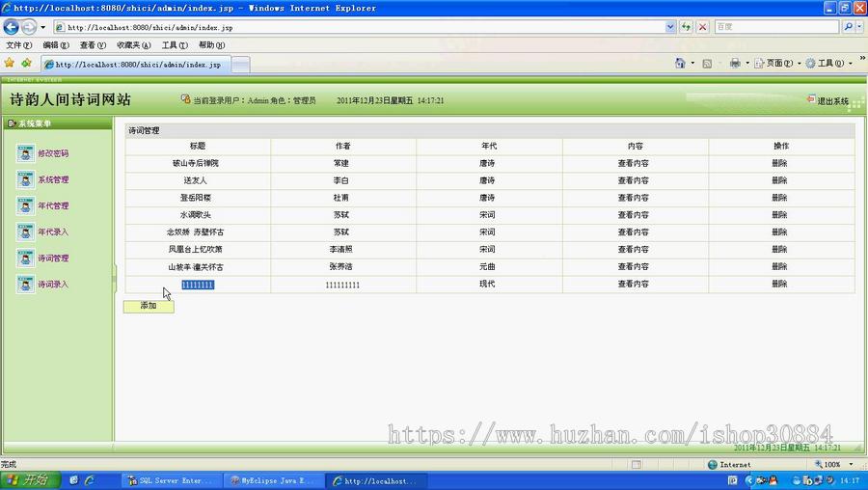Click the Print icon
The image size is (868, 490).
coord(735,63)
